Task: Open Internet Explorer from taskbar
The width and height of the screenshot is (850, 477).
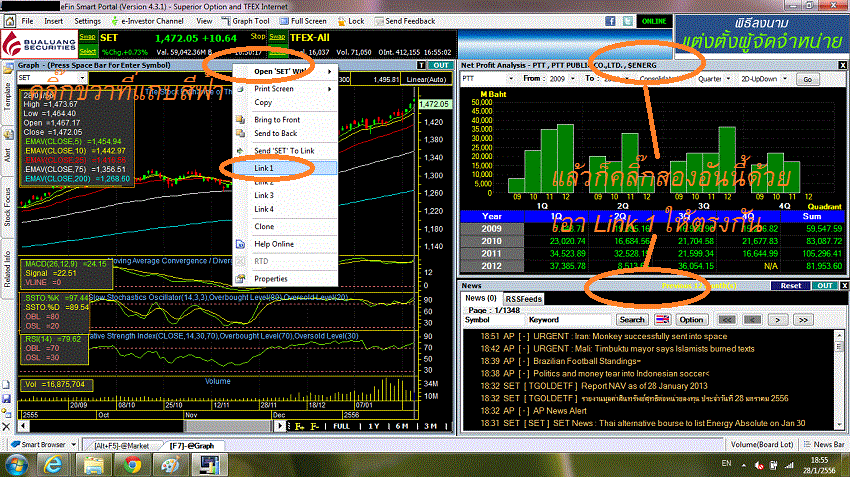Action: (x=53, y=465)
